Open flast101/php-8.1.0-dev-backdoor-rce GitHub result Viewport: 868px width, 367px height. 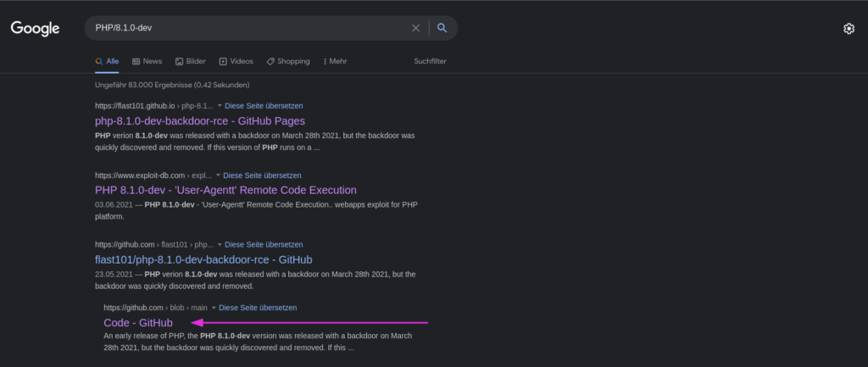click(x=203, y=259)
